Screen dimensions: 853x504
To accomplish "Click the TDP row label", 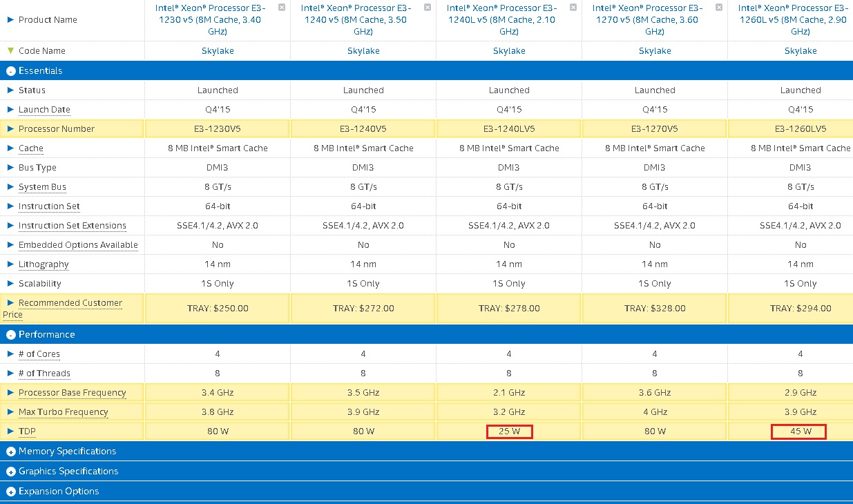I will pyautogui.click(x=27, y=432).
